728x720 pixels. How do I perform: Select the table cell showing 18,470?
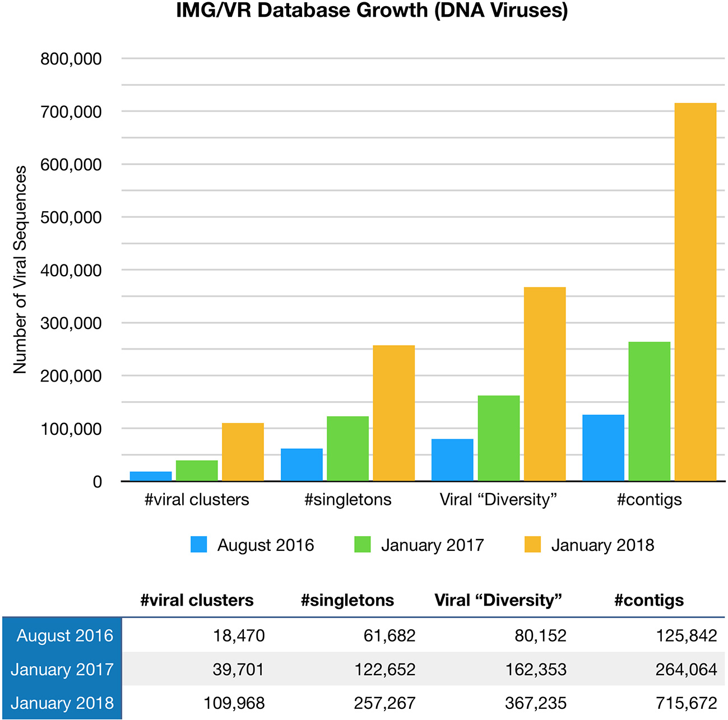[239, 635]
